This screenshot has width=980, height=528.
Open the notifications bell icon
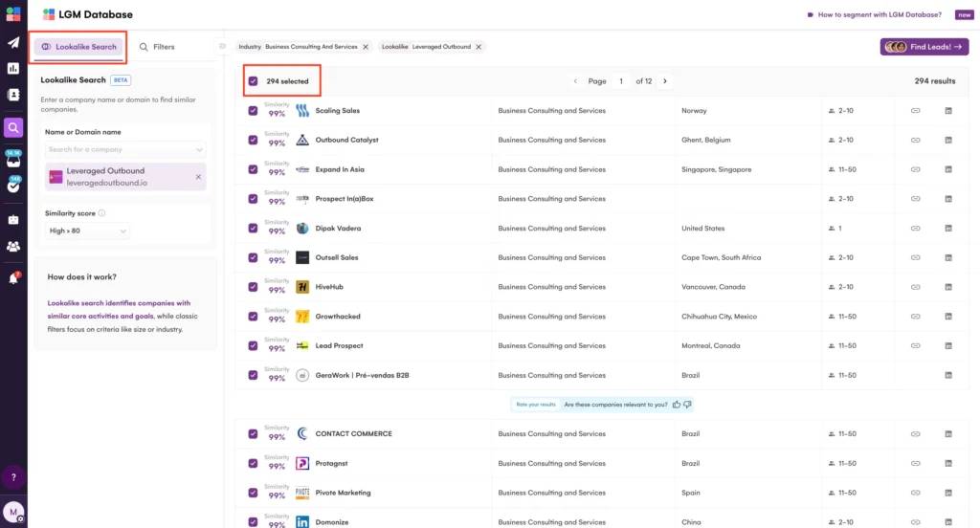[x=13, y=278]
